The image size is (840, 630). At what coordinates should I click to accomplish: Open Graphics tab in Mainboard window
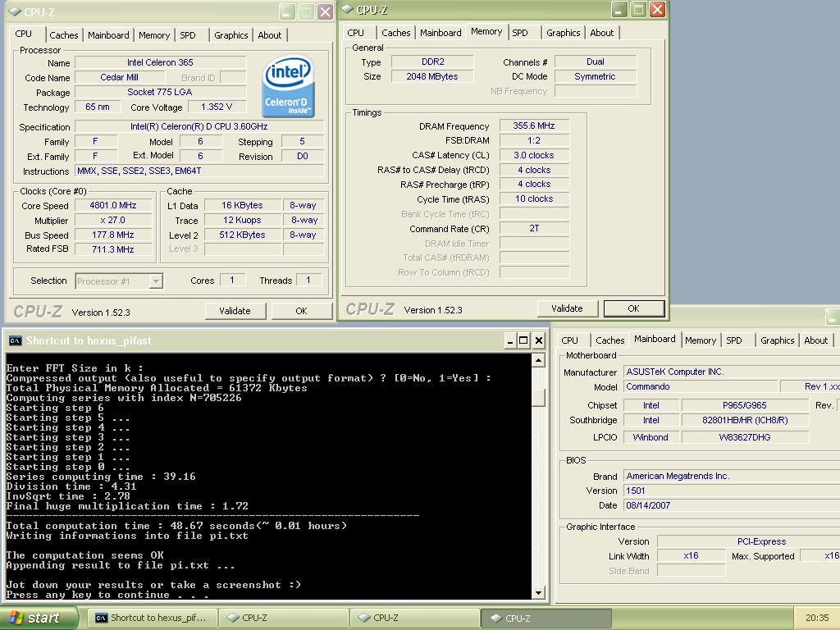coord(778,340)
